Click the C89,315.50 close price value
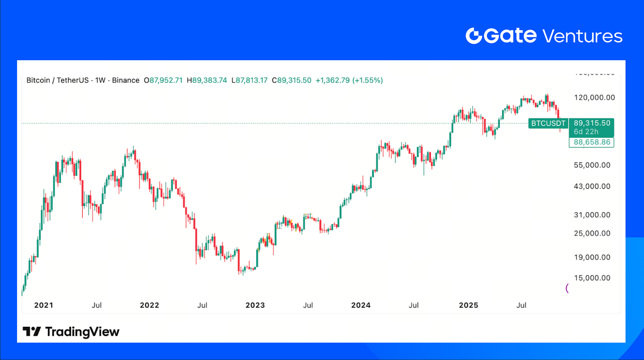The image size is (644, 360). (292, 80)
